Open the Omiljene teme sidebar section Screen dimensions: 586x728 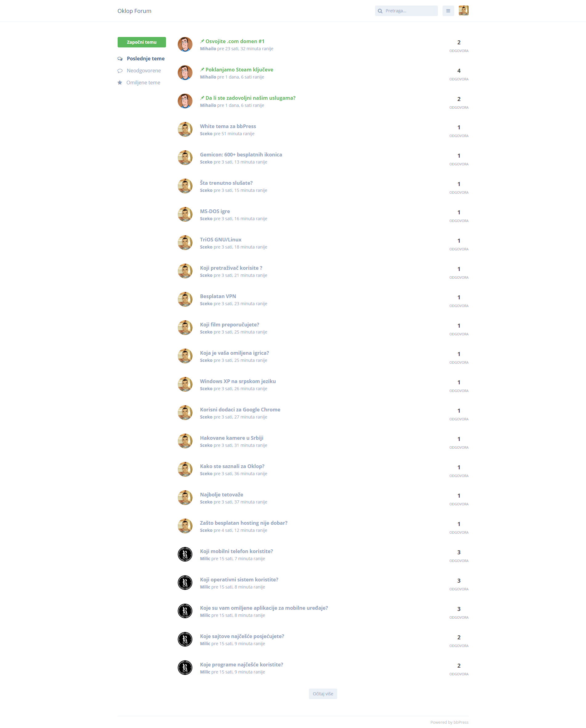tap(143, 83)
